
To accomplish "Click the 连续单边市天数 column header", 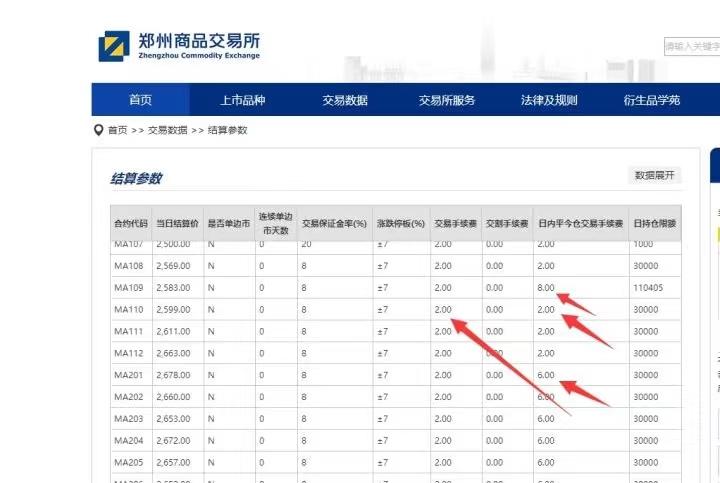I will (276, 224).
